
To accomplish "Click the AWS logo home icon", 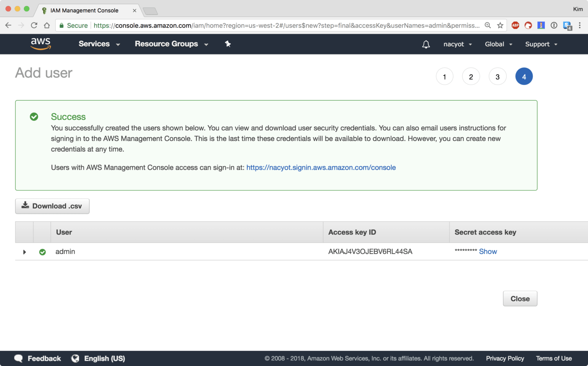I will 41,44.
